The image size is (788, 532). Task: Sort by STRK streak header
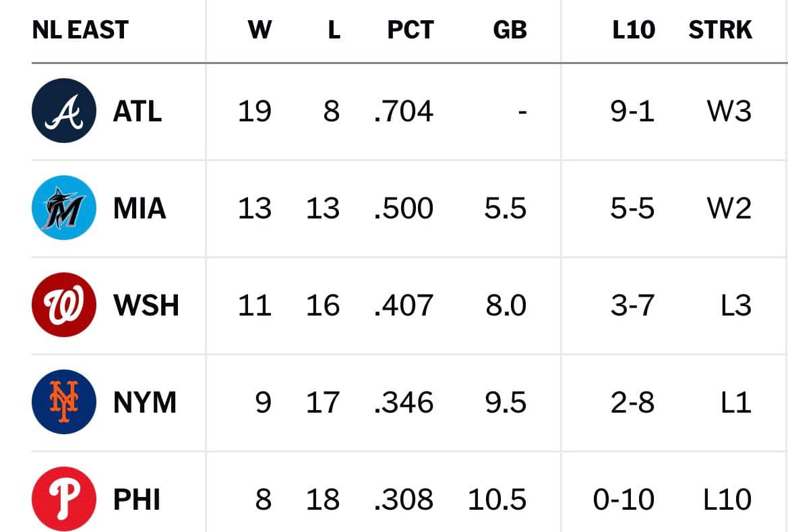click(x=720, y=30)
